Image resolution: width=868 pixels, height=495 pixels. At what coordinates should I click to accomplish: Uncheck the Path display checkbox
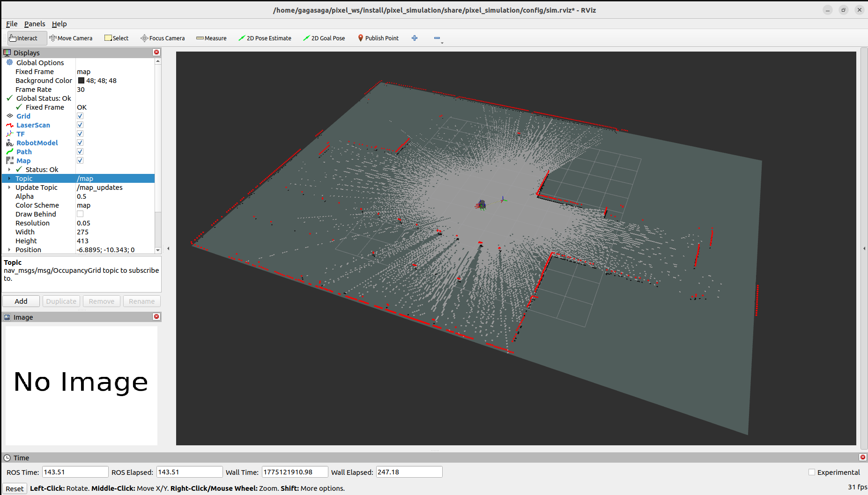80,151
